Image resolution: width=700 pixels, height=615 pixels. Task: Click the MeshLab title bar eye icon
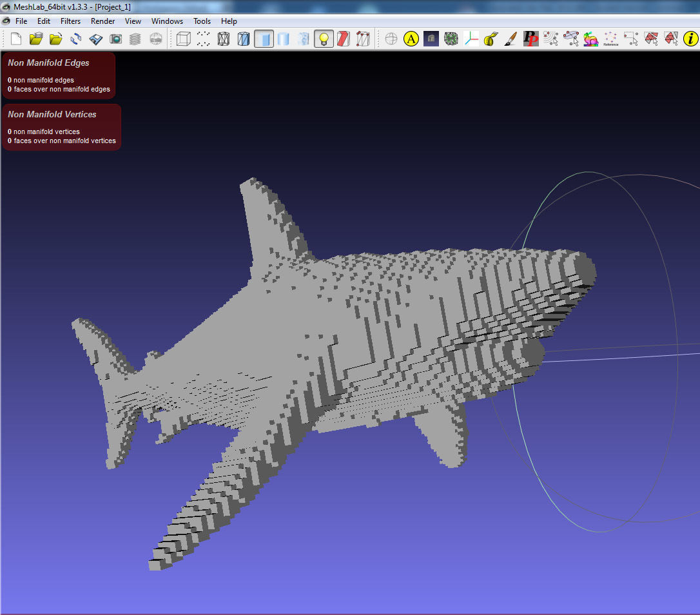point(6,6)
